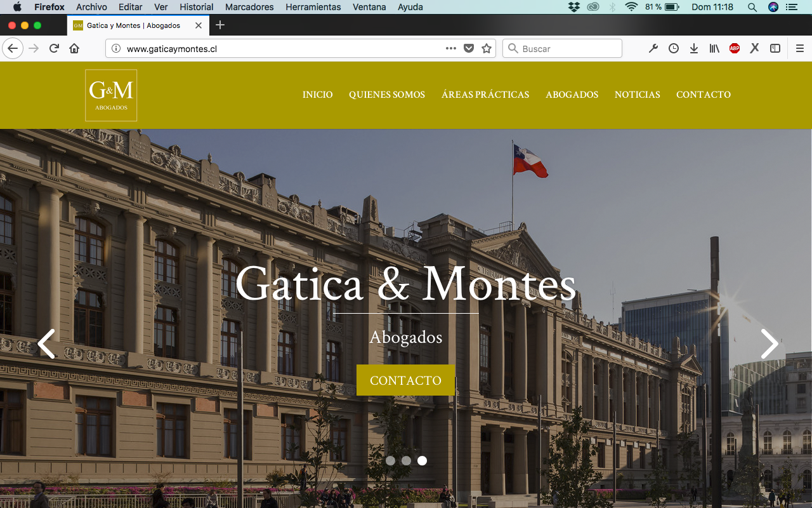
Task: Open the Marcadores menu
Action: [x=249, y=7]
